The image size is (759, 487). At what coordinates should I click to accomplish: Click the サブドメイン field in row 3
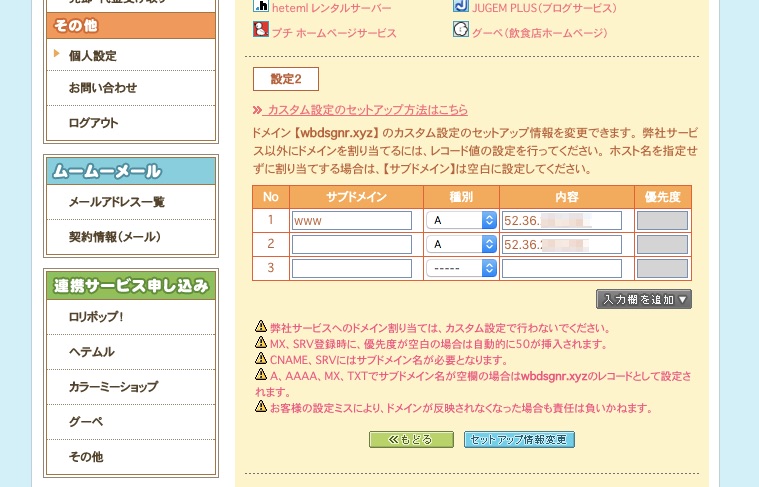click(x=352, y=268)
